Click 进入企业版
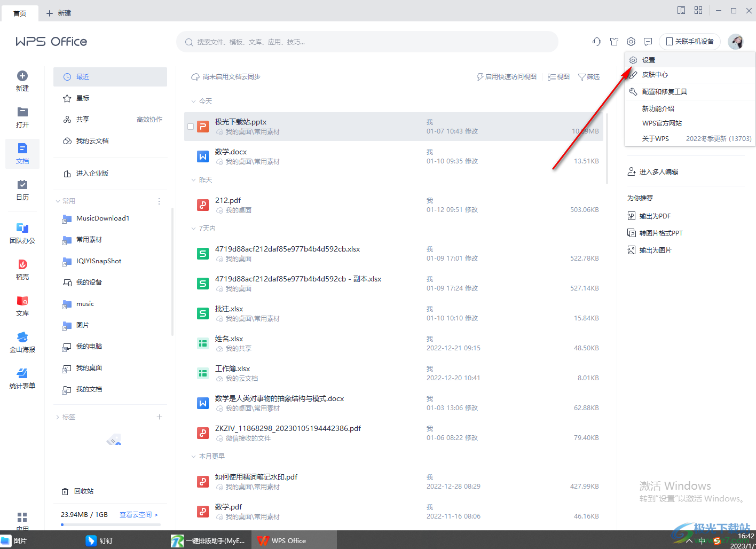The height and width of the screenshot is (549, 756). [x=86, y=174]
